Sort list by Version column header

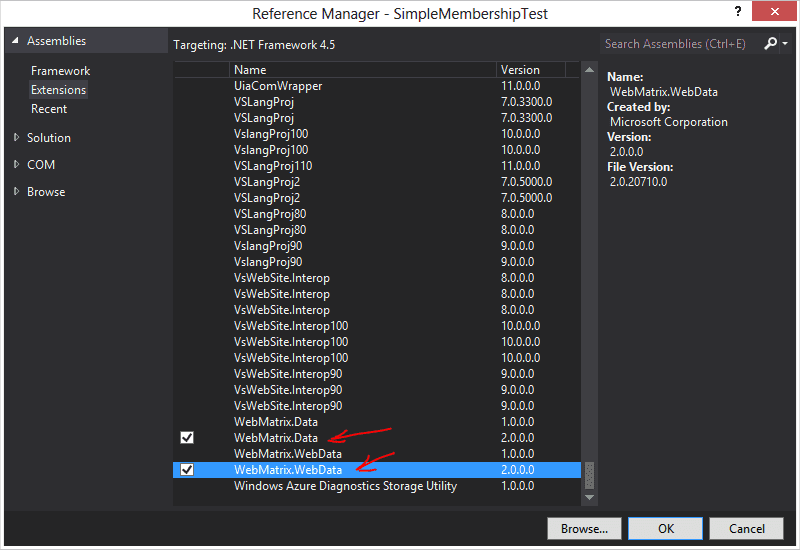(530, 70)
